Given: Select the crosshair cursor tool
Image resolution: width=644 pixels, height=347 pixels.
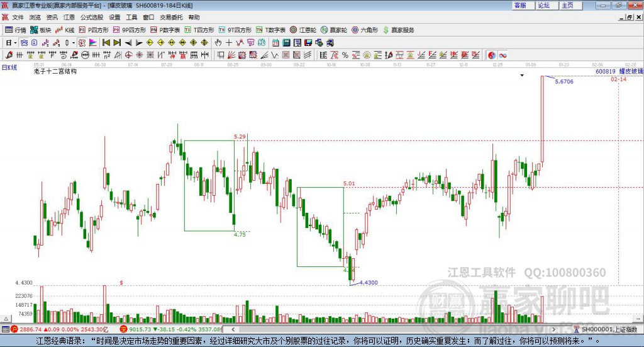Looking at the screenshot, I should click(229, 43).
